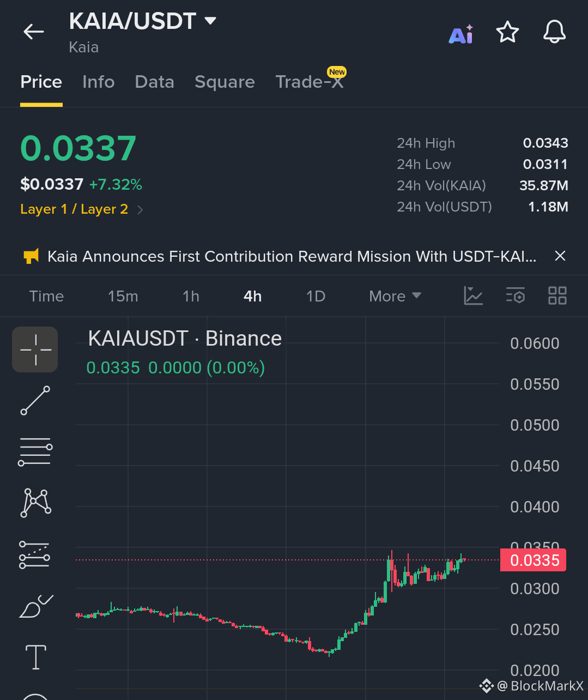Click the large 0.0337 current price
This screenshot has width=588, height=700.
pos(78,148)
